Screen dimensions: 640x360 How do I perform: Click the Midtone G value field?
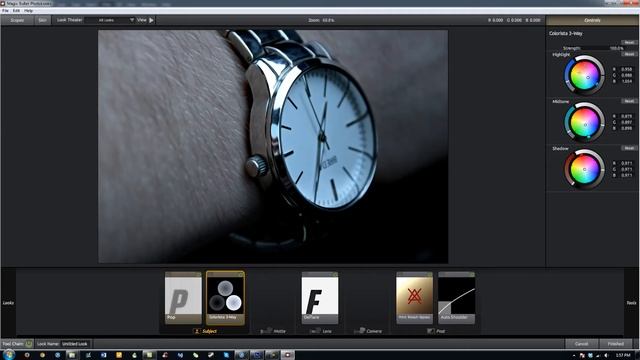coord(626,122)
